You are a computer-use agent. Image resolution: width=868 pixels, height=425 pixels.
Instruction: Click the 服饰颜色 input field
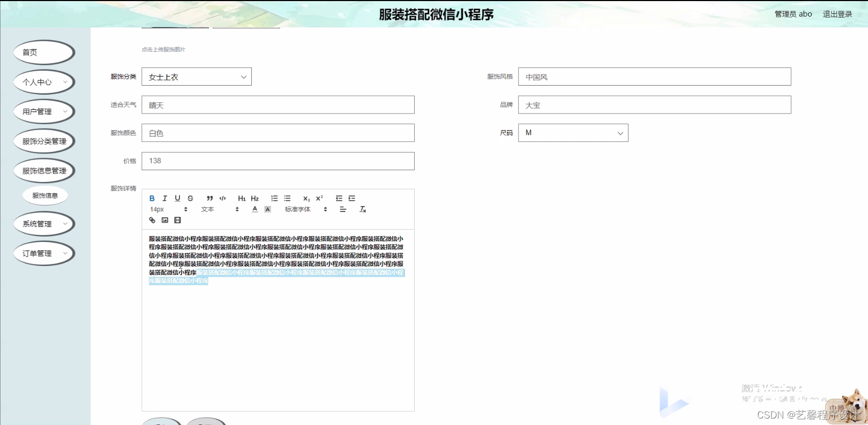pyautogui.click(x=278, y=133)
